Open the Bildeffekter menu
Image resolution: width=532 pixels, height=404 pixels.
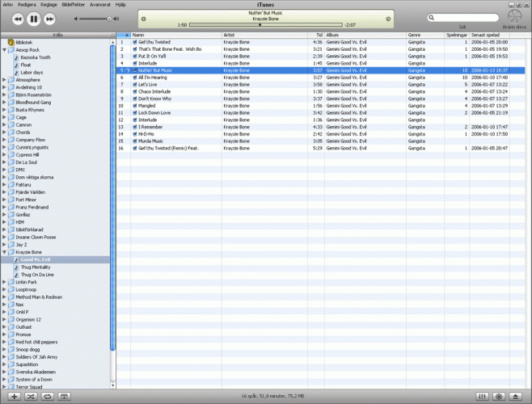point(74,4)
